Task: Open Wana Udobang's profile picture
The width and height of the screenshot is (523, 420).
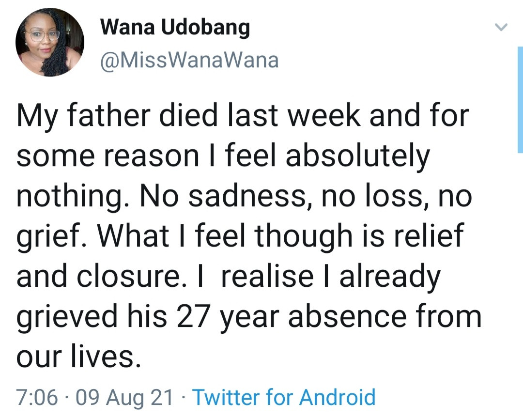Action: pyautogui.click(x=50, y=43)
